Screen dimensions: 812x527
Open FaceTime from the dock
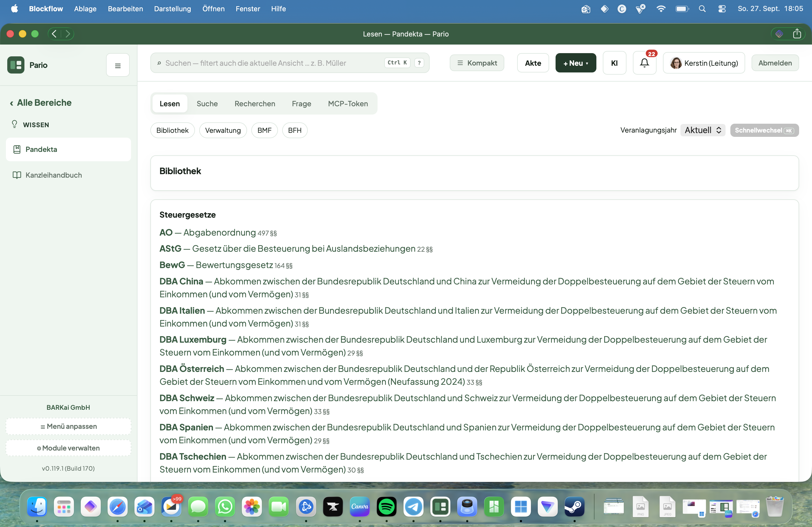coord(279,507)
